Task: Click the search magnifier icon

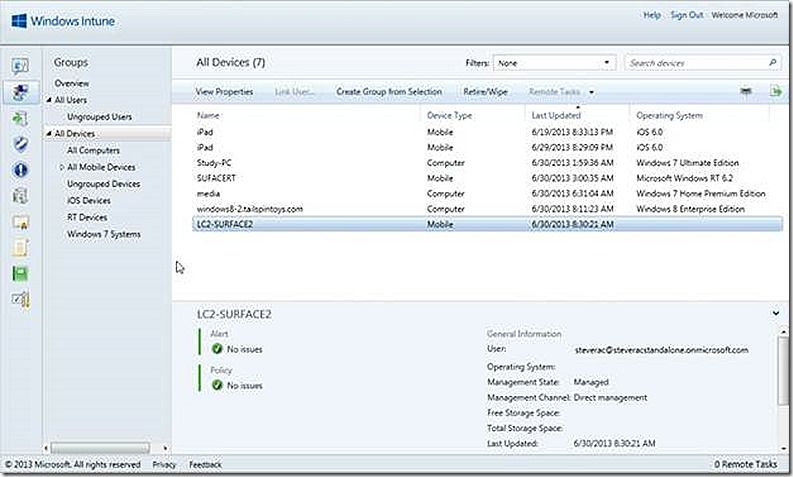Action: click(x=772, y=63)
